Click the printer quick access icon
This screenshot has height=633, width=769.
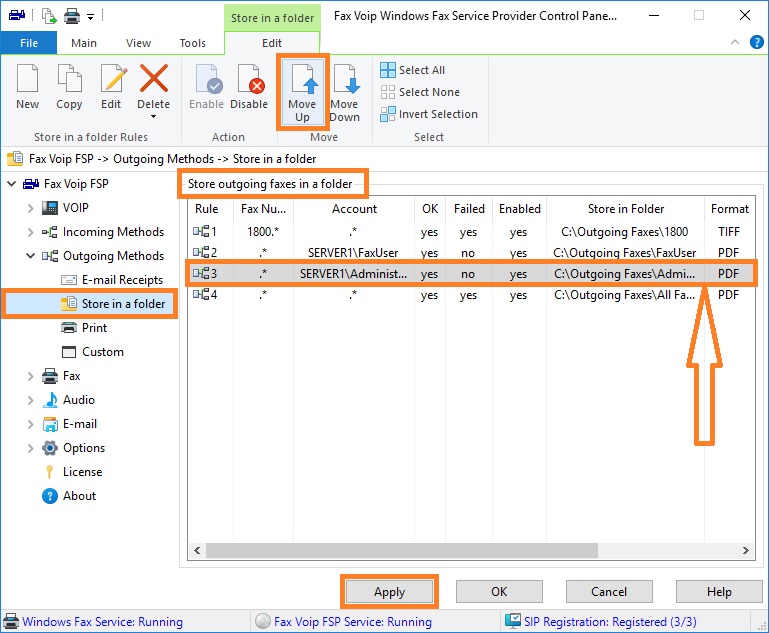72,17
